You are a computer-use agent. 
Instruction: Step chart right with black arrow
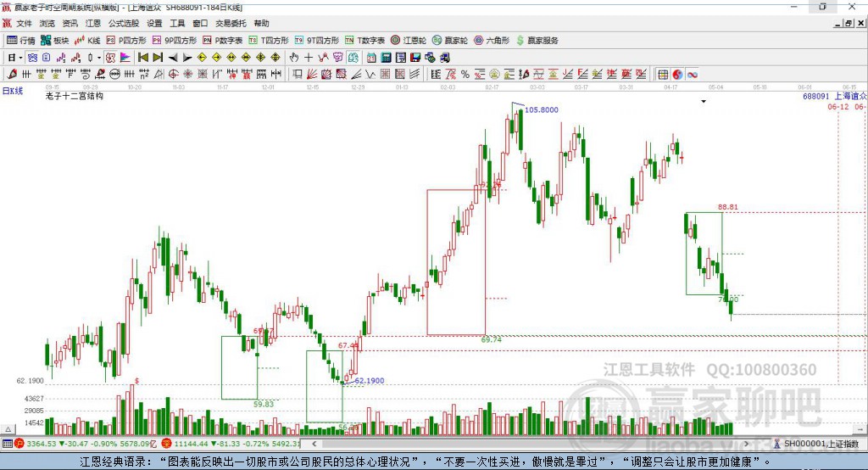pos(187,58)
